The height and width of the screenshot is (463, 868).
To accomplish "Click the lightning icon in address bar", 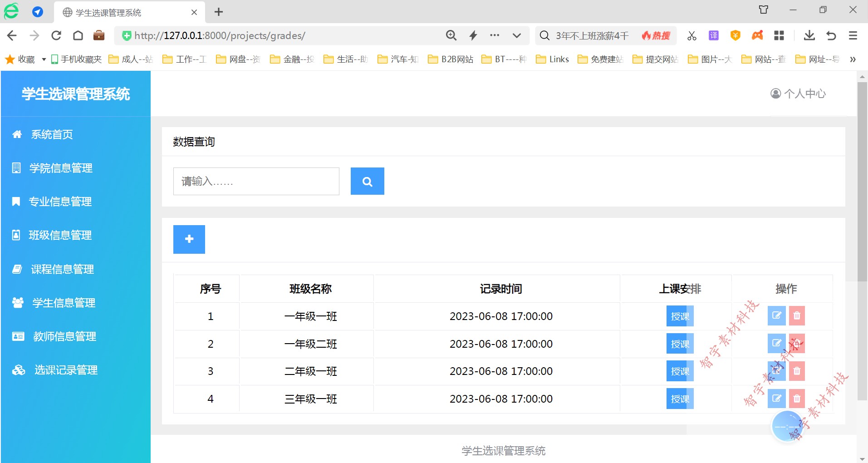I will (x=473, y=35).
